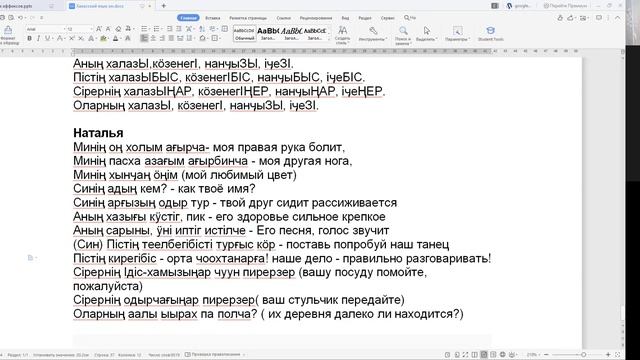Select the Обычный normal style

244,34
